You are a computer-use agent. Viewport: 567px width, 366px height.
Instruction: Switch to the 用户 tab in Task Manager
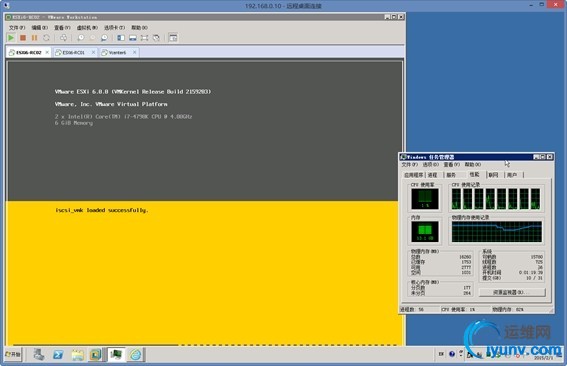click(512, 175)
